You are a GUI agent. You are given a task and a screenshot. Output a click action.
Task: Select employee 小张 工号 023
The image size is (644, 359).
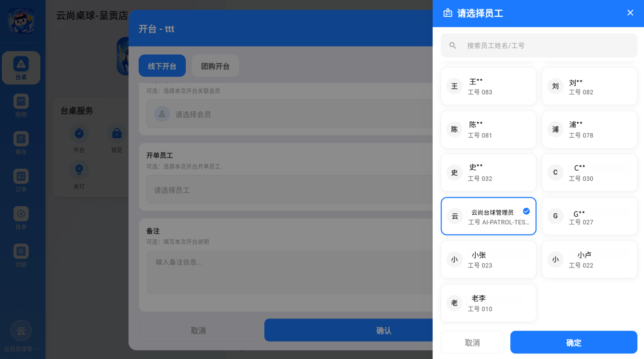pos(489,260)
